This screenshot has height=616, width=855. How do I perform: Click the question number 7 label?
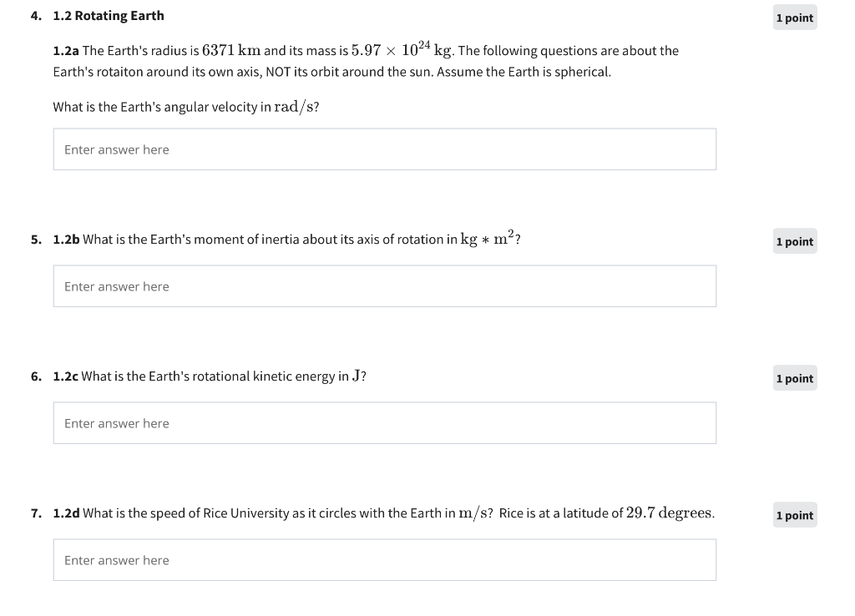click(x=36, y=513)
